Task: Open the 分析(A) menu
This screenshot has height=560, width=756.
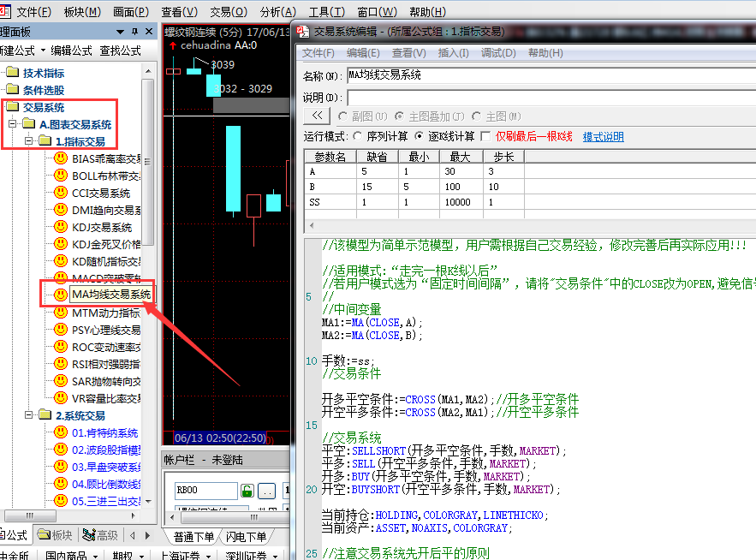Action: [277, 12]
